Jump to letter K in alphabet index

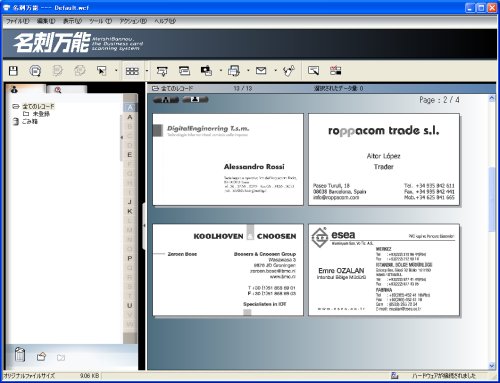(x=130, y=211)
